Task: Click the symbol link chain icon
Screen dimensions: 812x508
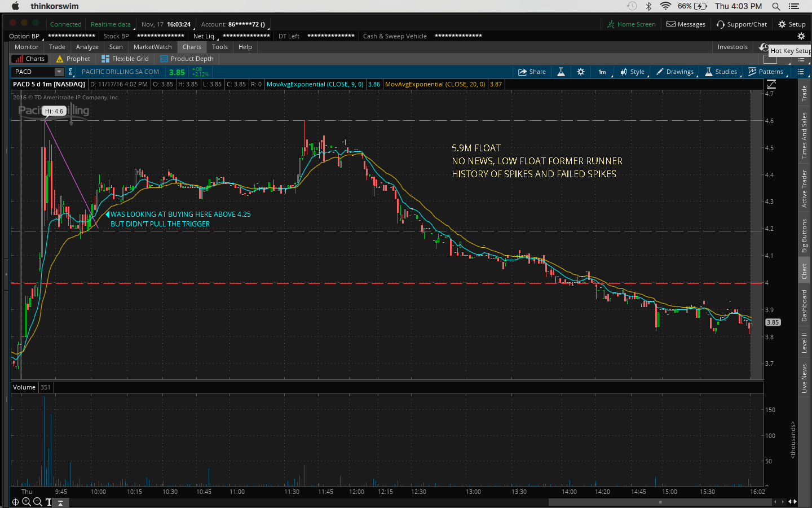Action: (x=71, y=72)
